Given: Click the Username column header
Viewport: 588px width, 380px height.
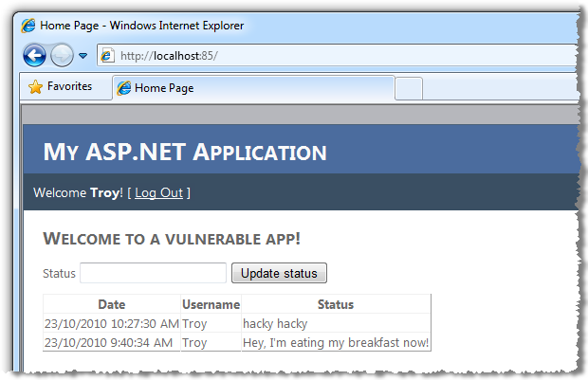Looking at the screenshot, I should pyautogui.click(x=211, y=304).
